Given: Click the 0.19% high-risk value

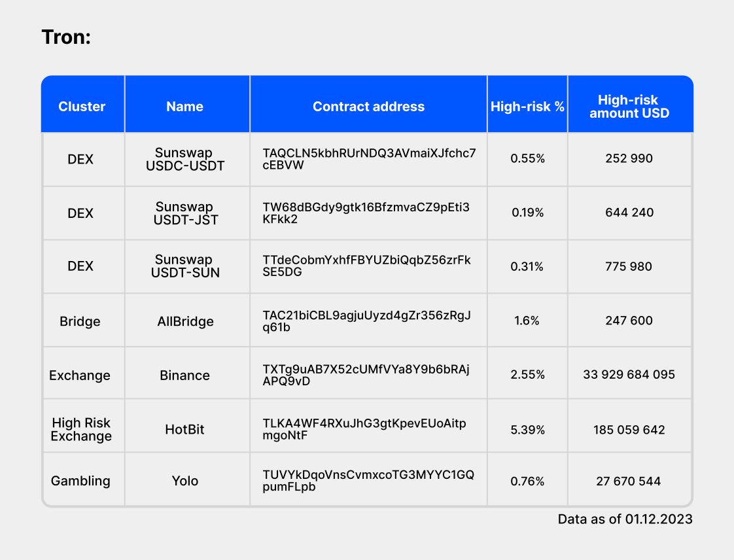Looking at the screenshot, I should (x=527, y=213).
